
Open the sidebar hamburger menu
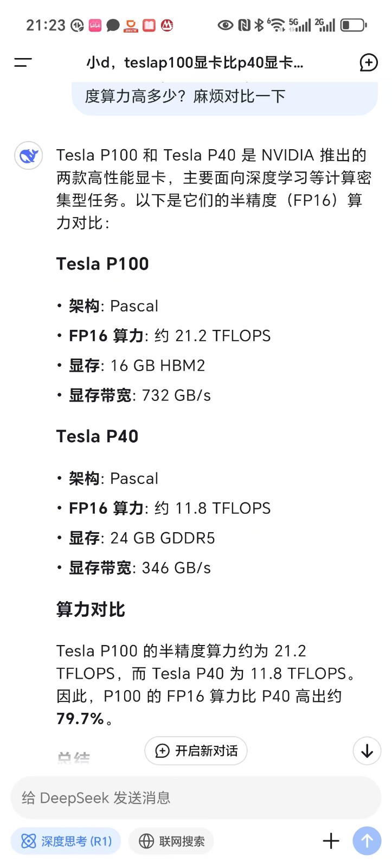tap(23, 62)
